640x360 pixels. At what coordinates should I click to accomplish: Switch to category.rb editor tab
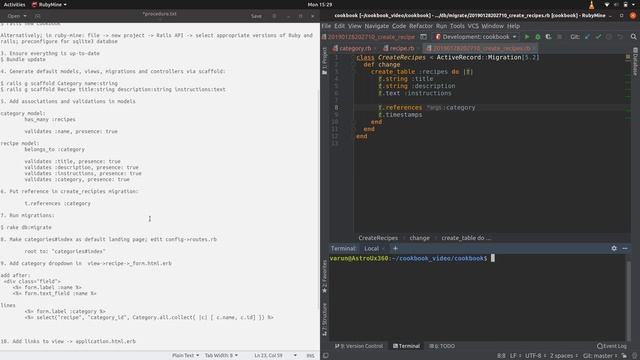354,48
